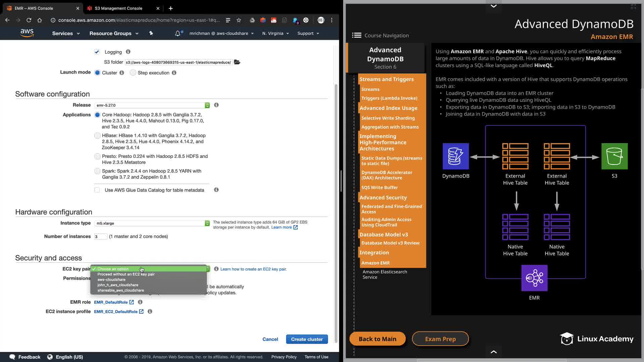Click the S3 folder browse icon
The image size is (644, 362).
pyautogui.click(x=237, y=62)
